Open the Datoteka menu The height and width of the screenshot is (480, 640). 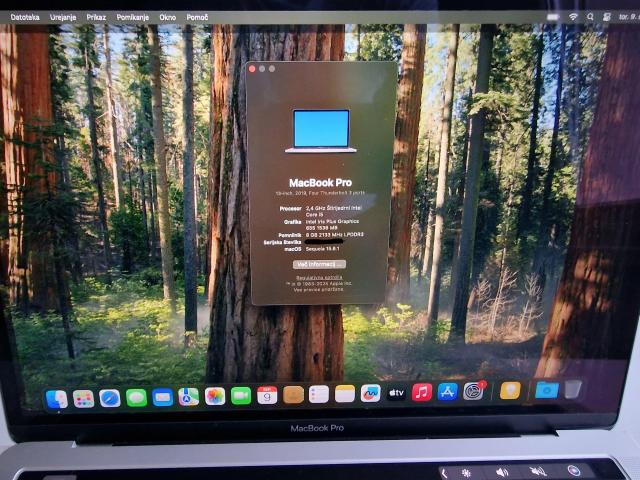(25, 17)
